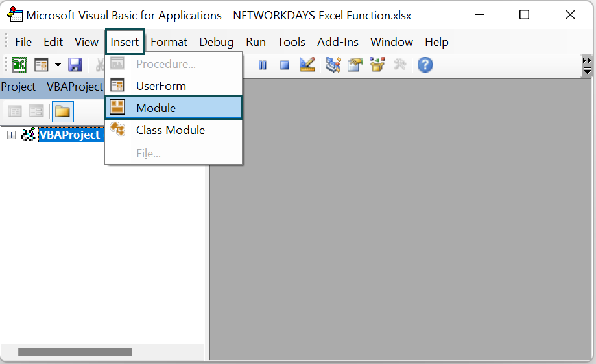Choose UserForm from the Insert menu

pos(173,85)
